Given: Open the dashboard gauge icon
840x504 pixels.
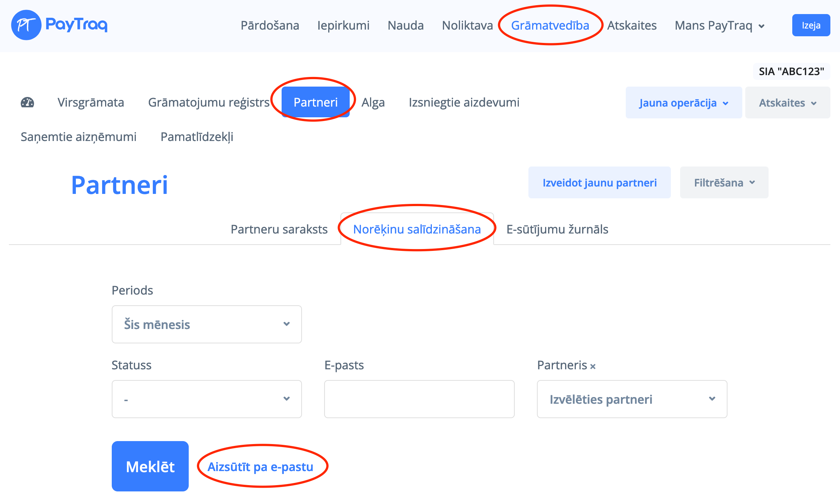Looking at the screenshot, I should pos(27,103).
